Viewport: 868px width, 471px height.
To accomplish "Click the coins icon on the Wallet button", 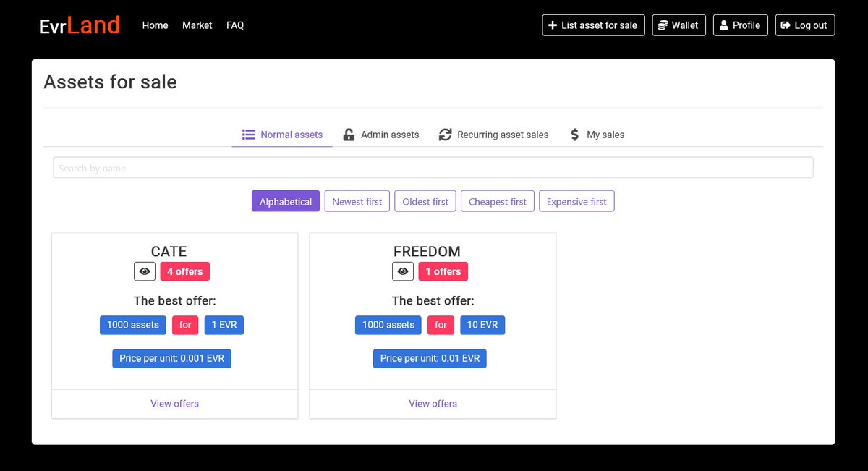I will tap(661, 25).
